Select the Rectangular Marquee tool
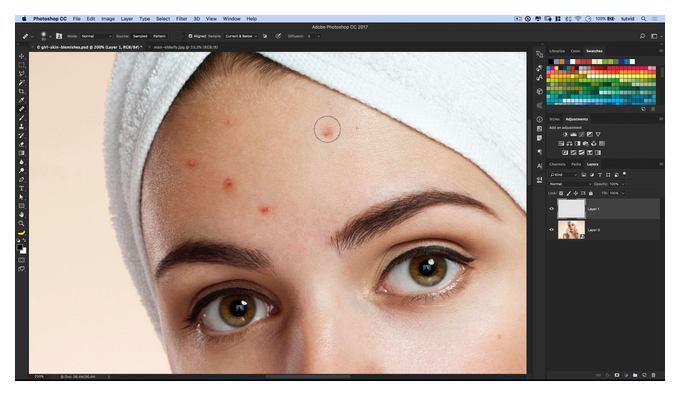Image resolution: width=680 pixels, height=396 pixels. (21, 65)
